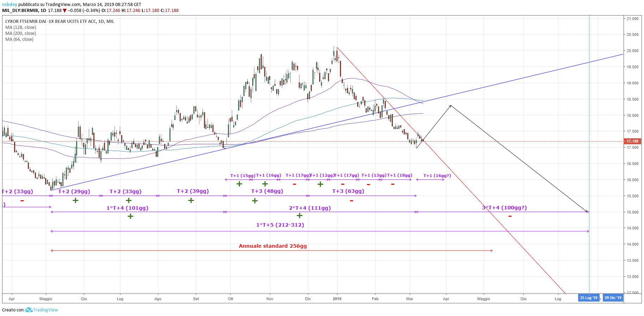The image size is (644, 316).
Task: Select the MA (64, close) indicator label
Action: 19,39
